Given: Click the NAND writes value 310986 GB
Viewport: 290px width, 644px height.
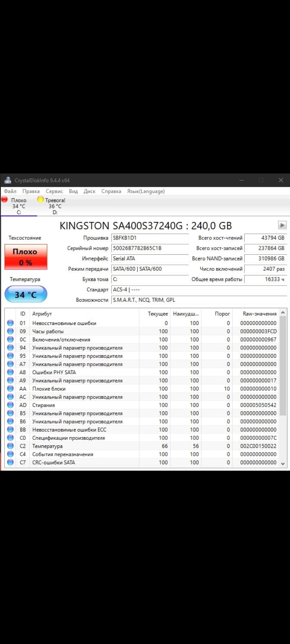Looking at the screenshot, I should click(266, 259).
